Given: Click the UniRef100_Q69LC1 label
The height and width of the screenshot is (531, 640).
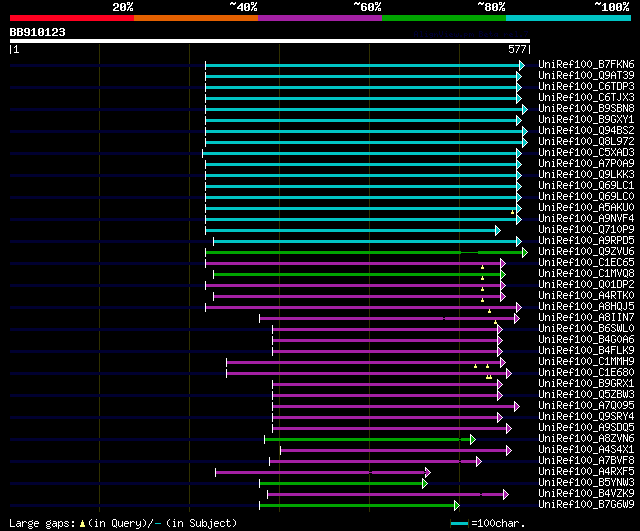Looking at the screenshot, I should pos(586,186).
